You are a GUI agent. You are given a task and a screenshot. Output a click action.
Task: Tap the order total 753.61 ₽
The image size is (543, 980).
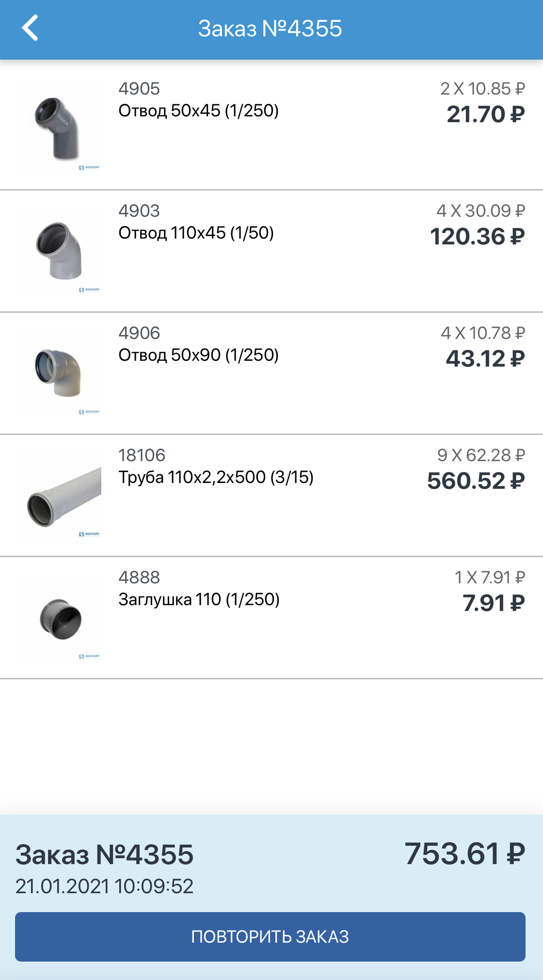[464, 854]
